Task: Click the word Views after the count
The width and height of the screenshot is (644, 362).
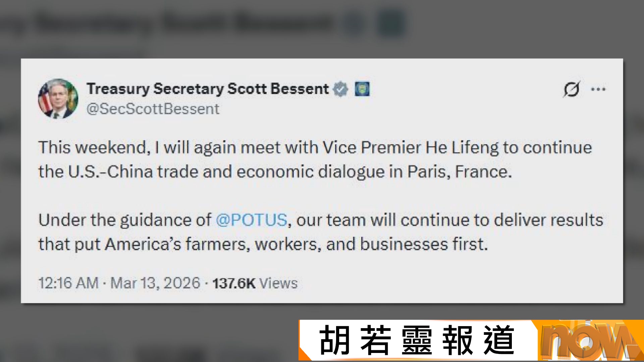Action: coord(278,284)
